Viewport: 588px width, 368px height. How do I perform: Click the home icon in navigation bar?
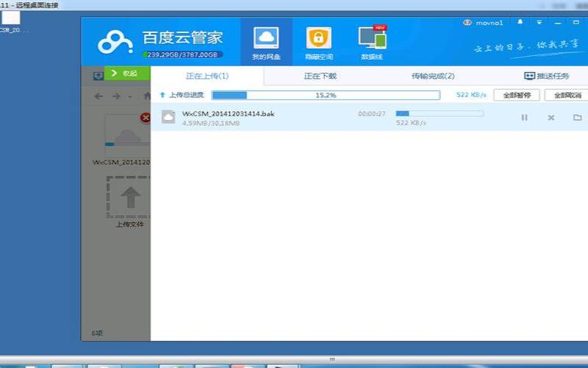click(x=148, y=96)
